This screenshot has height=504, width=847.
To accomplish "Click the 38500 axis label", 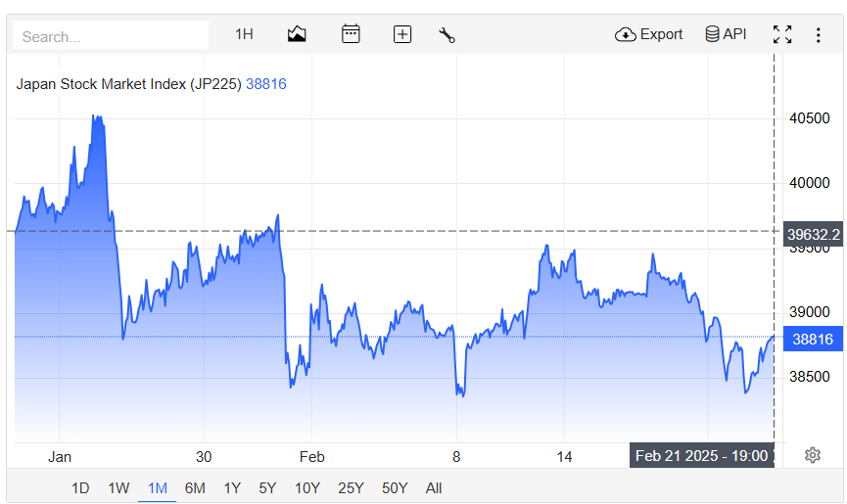I will pyautogui.click(x=809, y=377).
